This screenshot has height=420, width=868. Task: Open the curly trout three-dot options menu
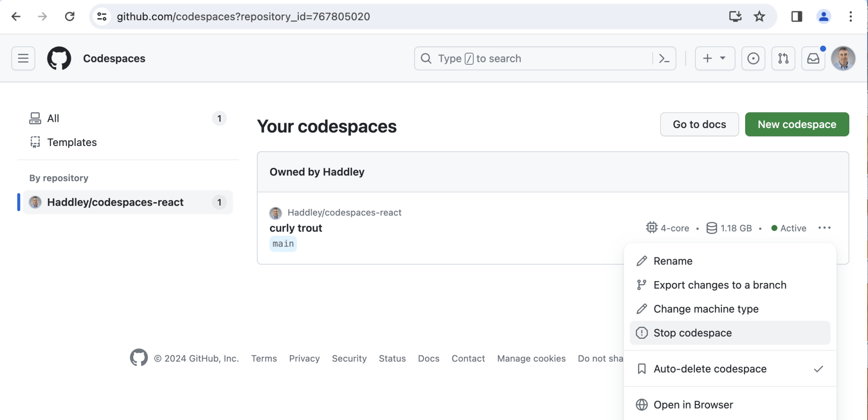tap(824, 228)
